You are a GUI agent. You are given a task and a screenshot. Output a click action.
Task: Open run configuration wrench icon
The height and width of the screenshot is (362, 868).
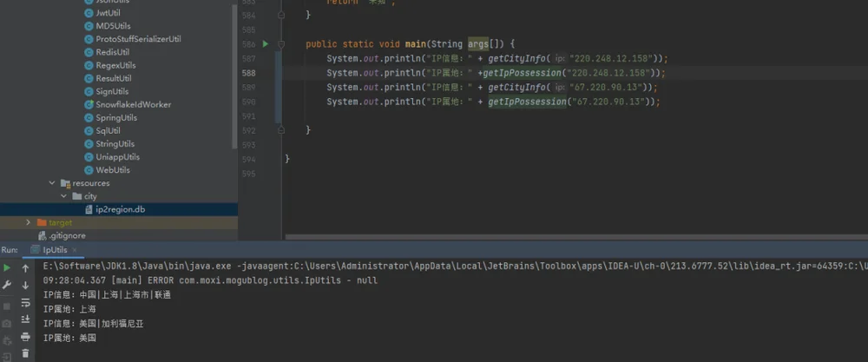(x=7, y=285)
